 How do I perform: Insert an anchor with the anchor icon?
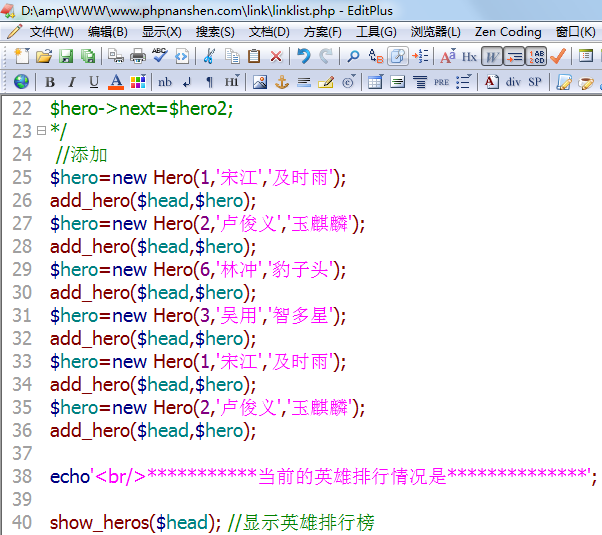coord(282,82)
